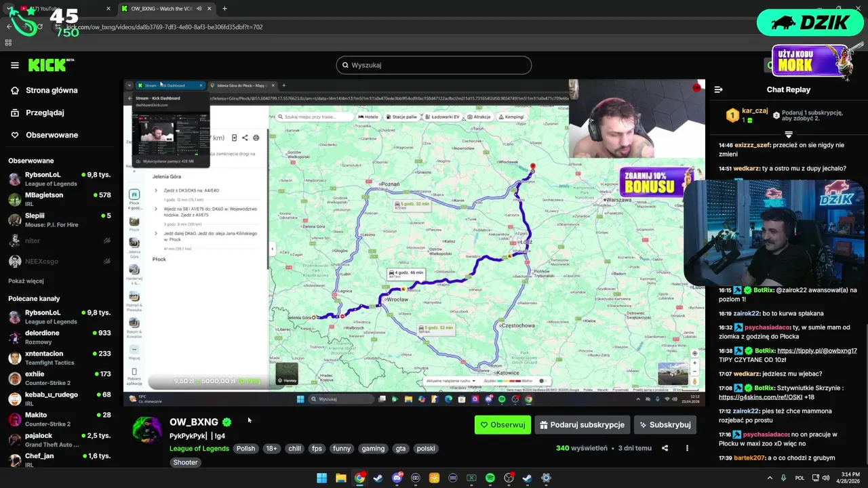The height and width of the screenshot is (488, 868).
Task: Share the video via share icon
Action: pos(665,448)
